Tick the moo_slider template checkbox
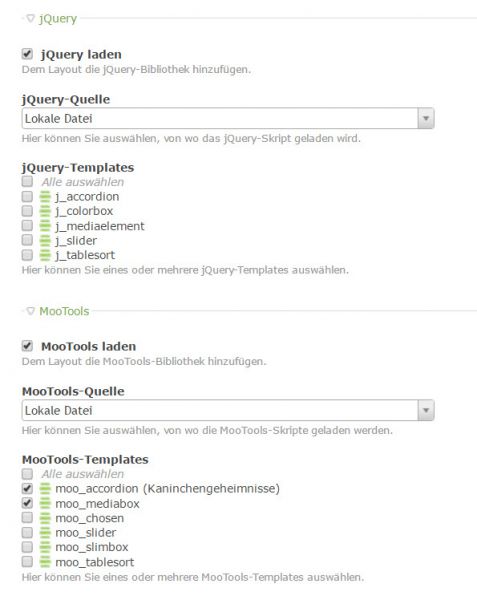The image size is (477, 600). (x=27, y=532)
